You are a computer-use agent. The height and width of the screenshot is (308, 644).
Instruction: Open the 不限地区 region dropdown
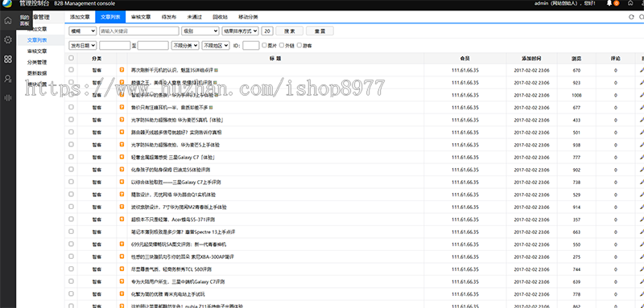215,45
